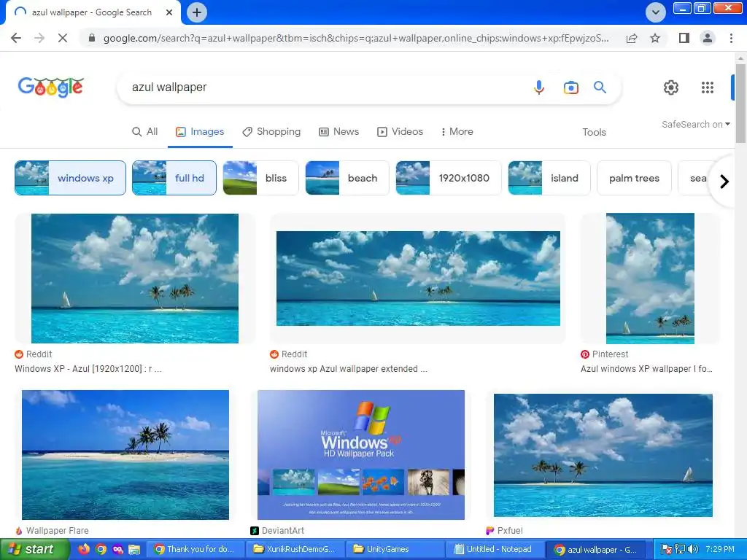Open the Chrome profile avatar

pyautogui.click(x=708, y=38)
